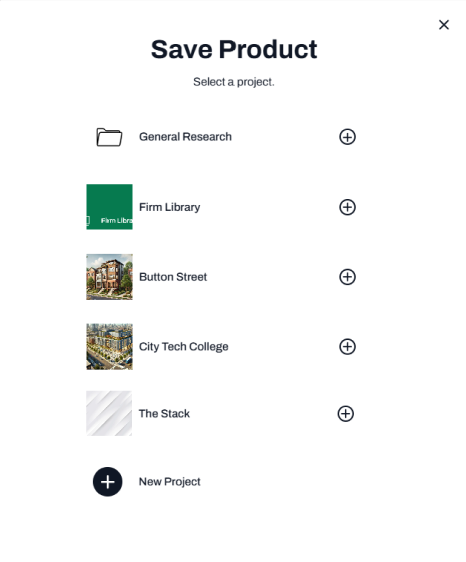Open the City Tech College aerial thumbnail
466x562 pixels.
coord(109,347)
